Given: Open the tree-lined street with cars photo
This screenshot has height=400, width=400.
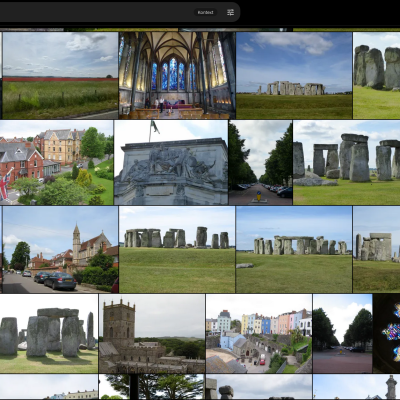Looking at the screenshot, I should pyautogui.click(x=261, y=163).
